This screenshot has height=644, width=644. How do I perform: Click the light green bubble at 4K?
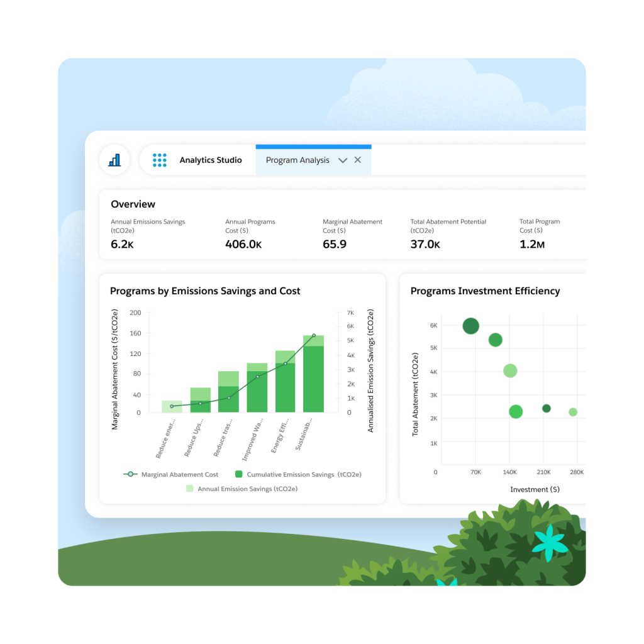tap(510, 371)
